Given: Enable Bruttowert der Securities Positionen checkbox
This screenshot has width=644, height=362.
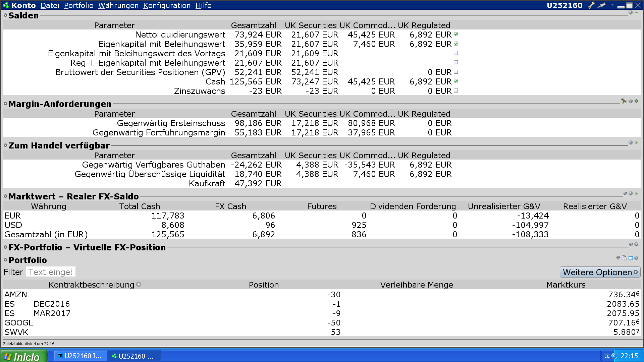Looking at the screenshot, I should coord(456,72).
